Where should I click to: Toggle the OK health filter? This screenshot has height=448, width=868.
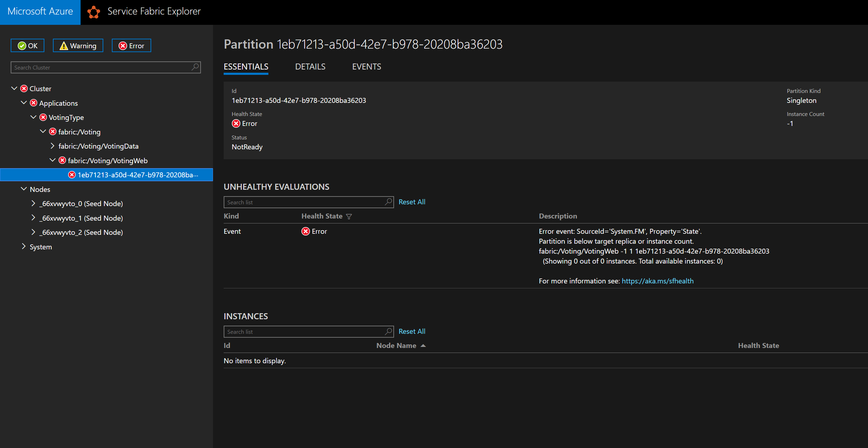(x=27, y=45)
